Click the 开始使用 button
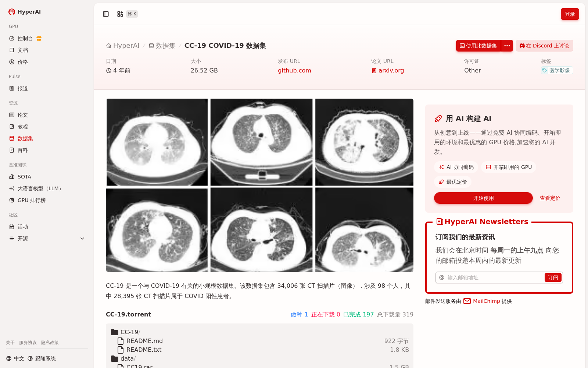 (x=483, y=198)
